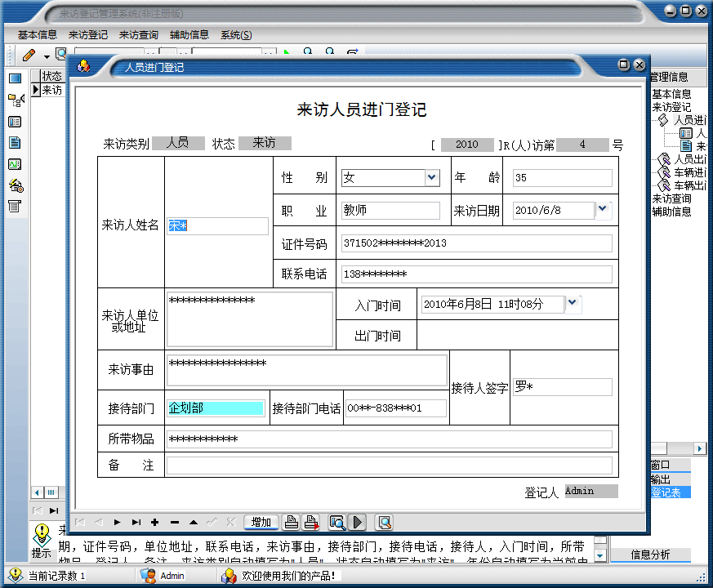Image resolution: width=713 pixels, height=588 pixels.
Task: Click the 年龄 field showing 35
Action: [x=563, y=178]
